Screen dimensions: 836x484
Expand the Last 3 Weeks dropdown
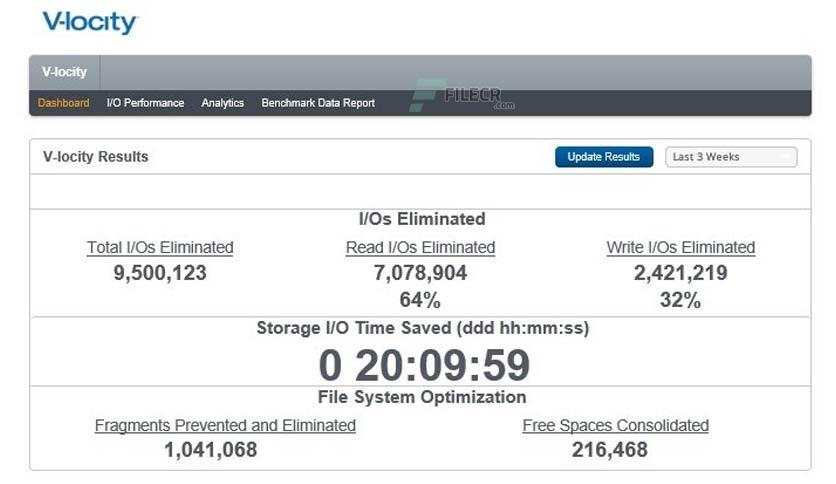coord(731,157)
